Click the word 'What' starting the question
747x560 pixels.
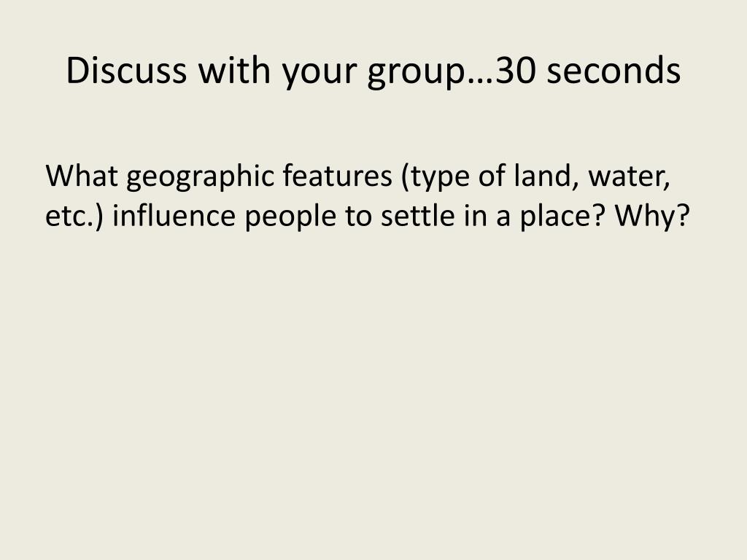point(82,175)
